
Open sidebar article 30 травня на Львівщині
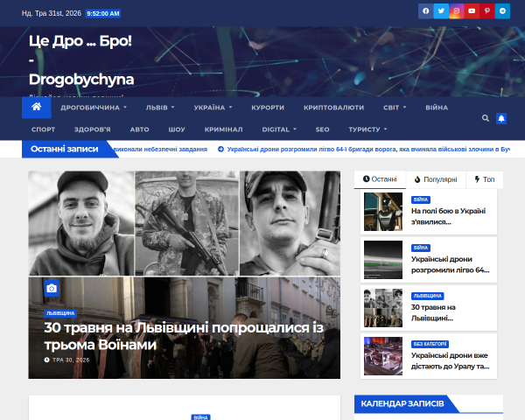pos(433,312)
